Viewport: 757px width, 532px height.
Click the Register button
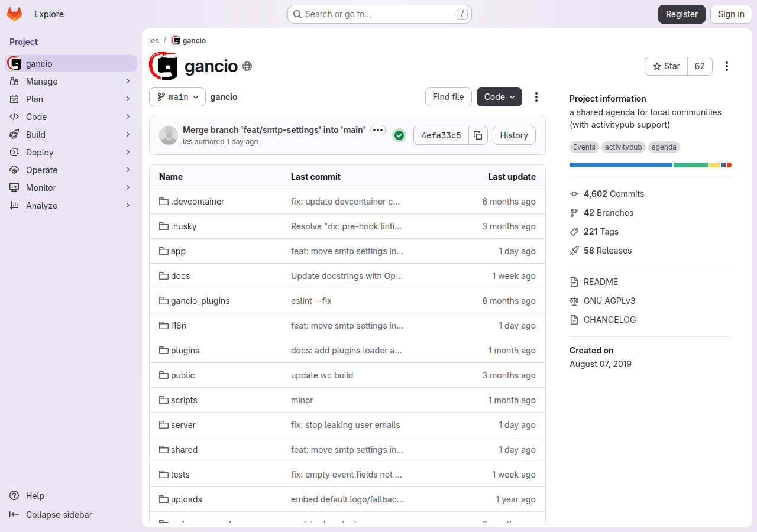(x=682, y=14)
